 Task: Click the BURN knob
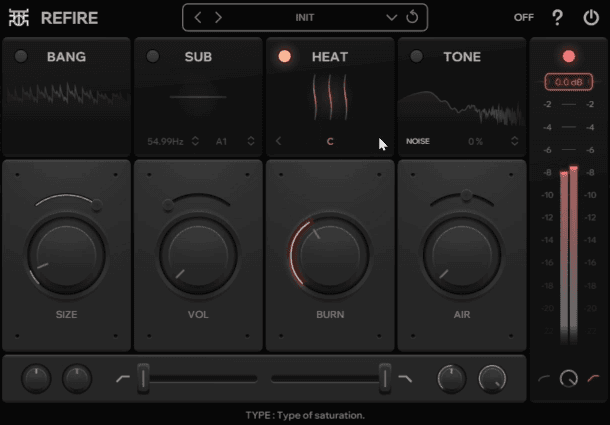(x=330, y=255)
